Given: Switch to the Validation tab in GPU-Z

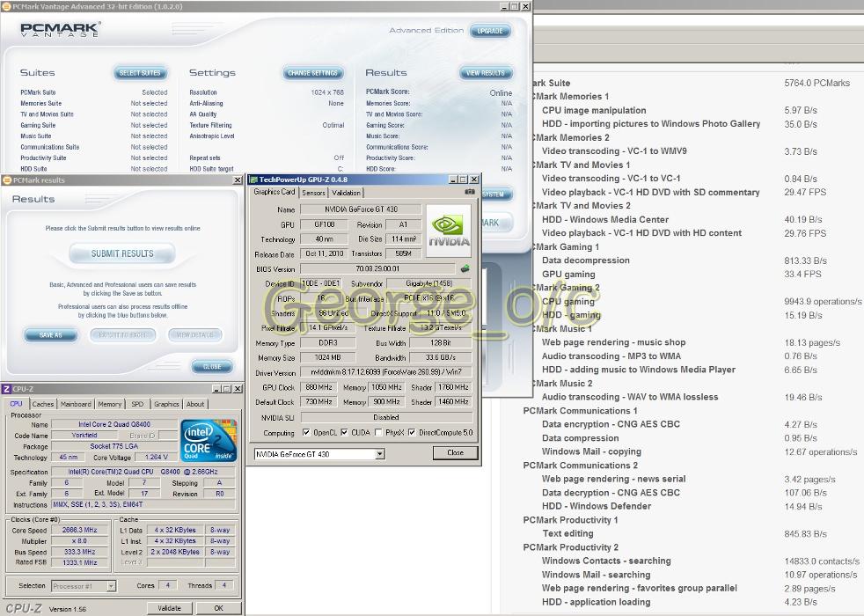Looking at the screenshot, I should click(346, 193).
